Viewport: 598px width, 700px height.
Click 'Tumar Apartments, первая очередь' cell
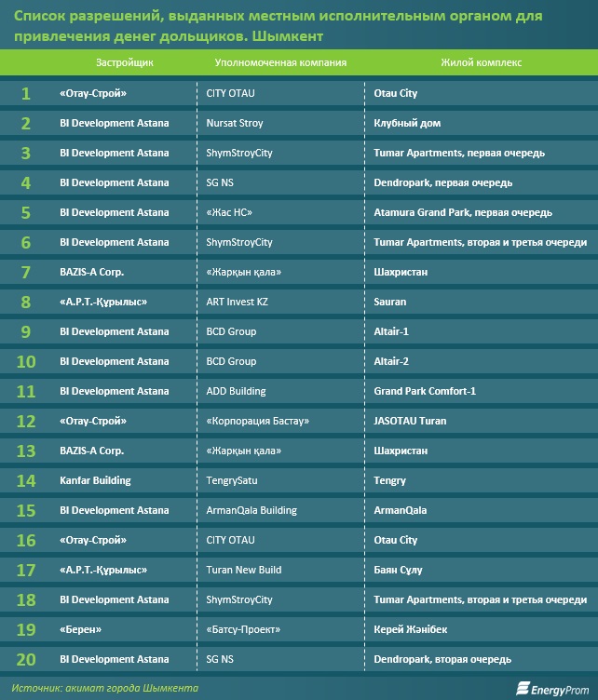coord(459,153)
